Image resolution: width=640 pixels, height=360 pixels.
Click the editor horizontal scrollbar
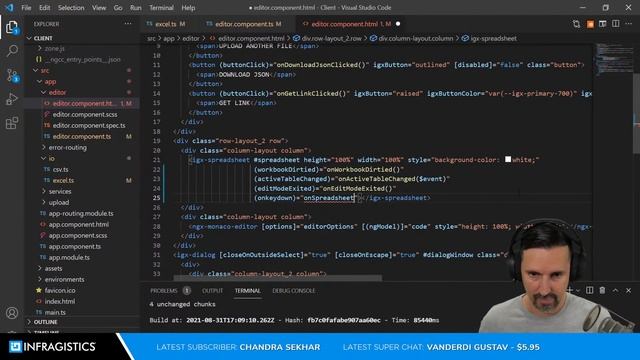coord(278,278)
